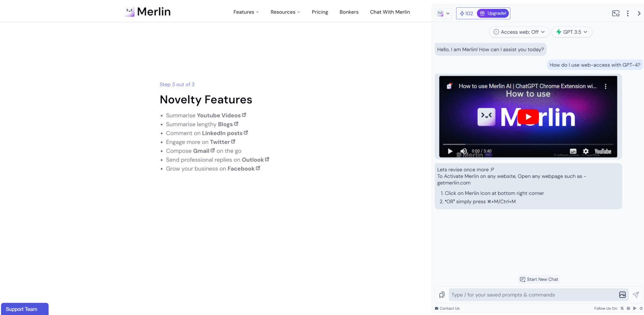Mute the video volume speaker
644x315 pixels.
pyautogui.click(x=463, y=151)
